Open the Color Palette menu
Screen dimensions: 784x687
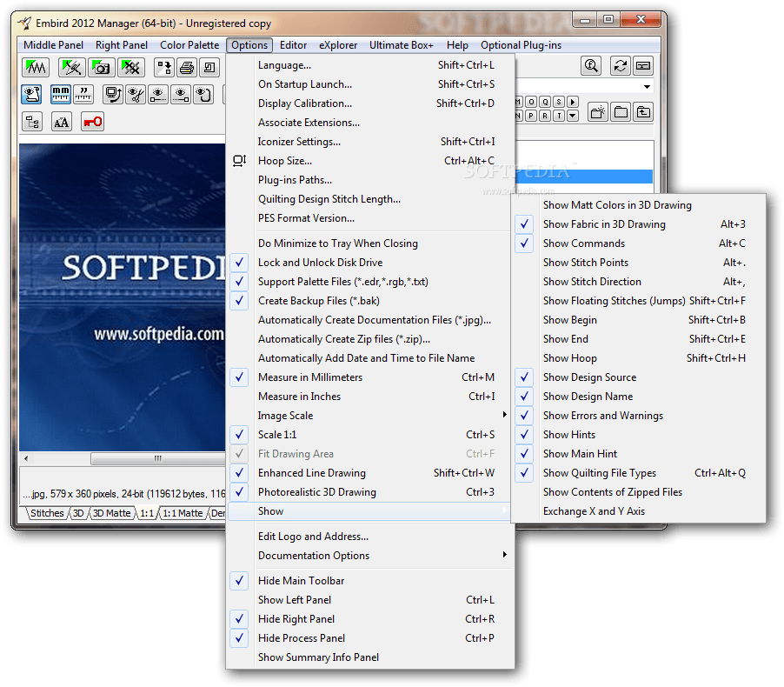pyautogui.click(x=189, y=45)
